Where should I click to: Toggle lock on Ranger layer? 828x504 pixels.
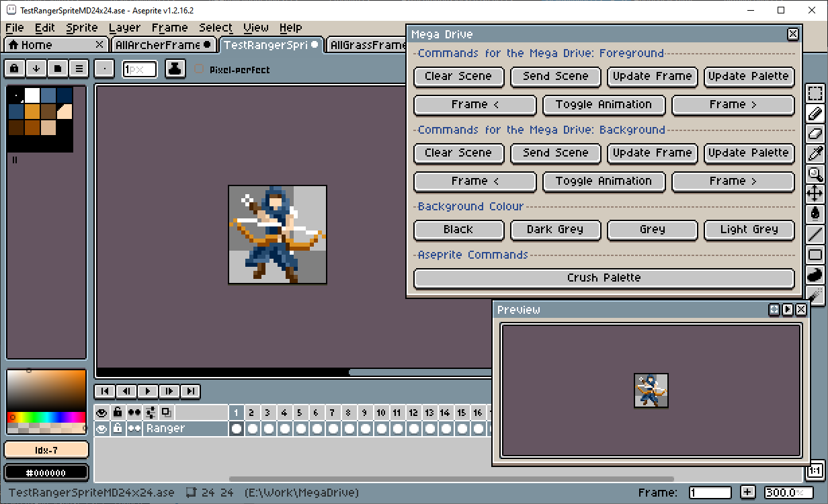(x=118, y=428)
